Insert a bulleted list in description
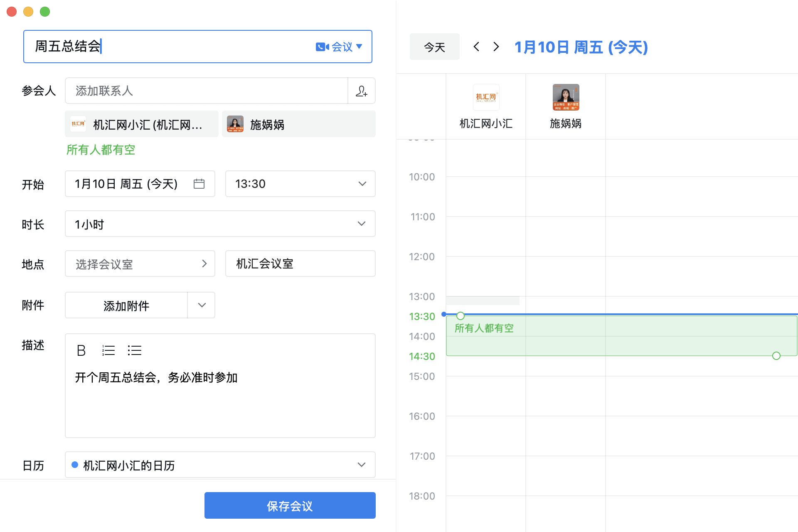The image size is (798, 532). (135, 350)
